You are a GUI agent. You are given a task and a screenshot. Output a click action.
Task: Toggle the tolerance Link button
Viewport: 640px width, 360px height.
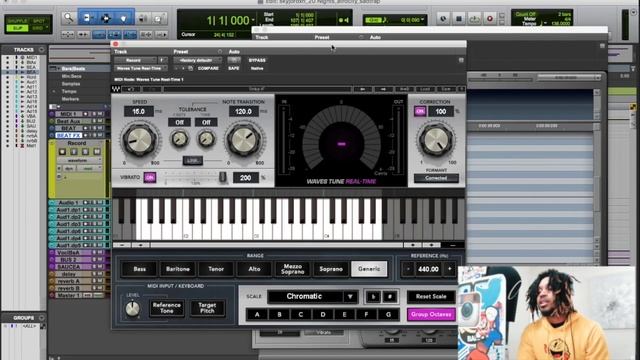click(193, 160)
